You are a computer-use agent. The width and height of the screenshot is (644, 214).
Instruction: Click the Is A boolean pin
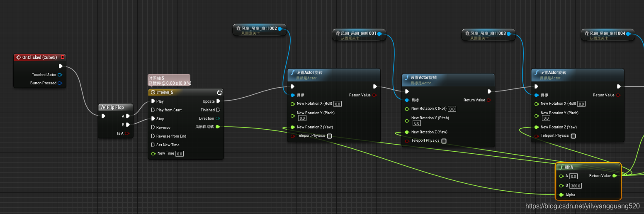tap(127, 133)
